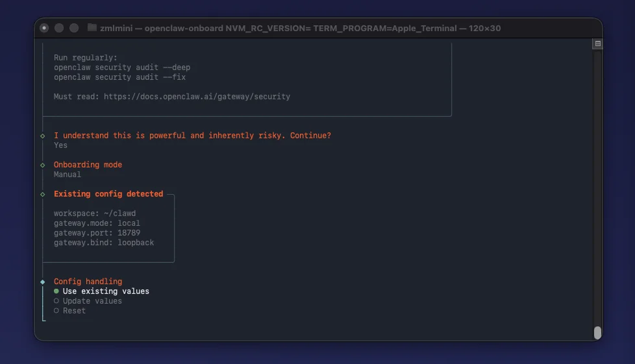Open the docs.openclaw.ai gateway security URL
The image size is (635, 364).
coord(197,97)
